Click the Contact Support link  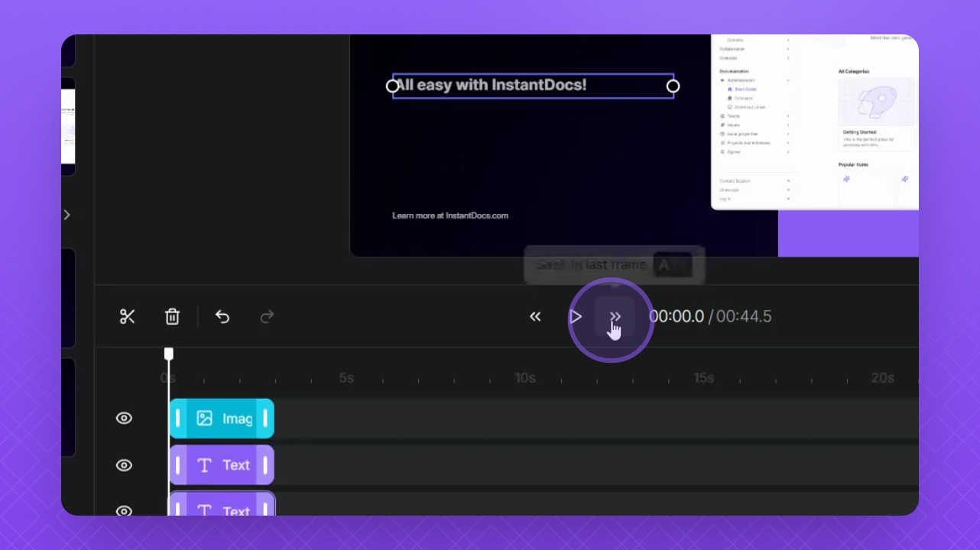735,181
